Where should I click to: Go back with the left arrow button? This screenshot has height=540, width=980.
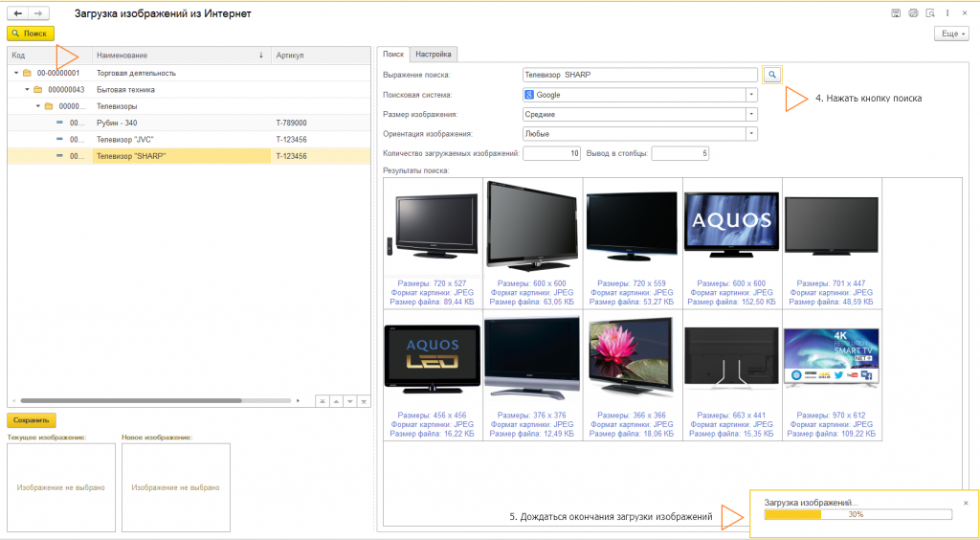click(x=17, y=13)
